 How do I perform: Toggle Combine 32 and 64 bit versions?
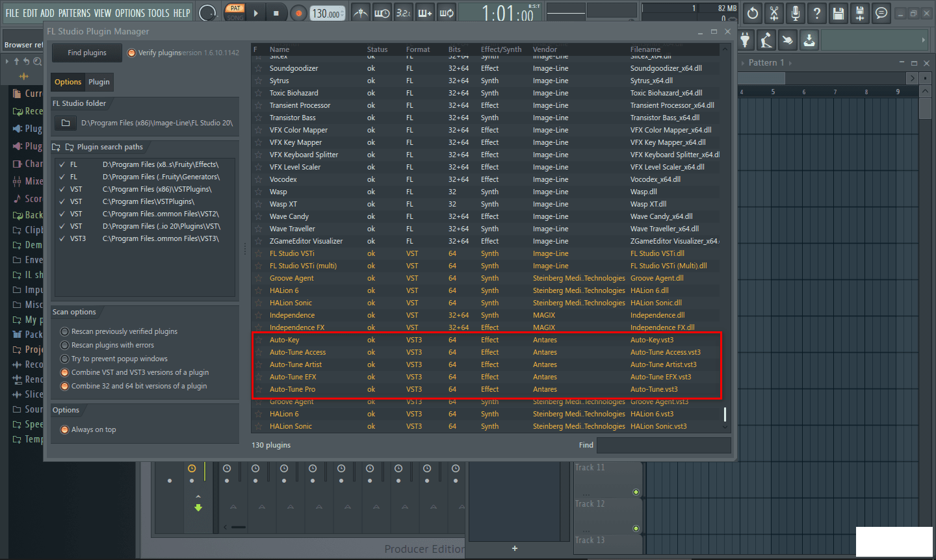(x=65, y=386)
